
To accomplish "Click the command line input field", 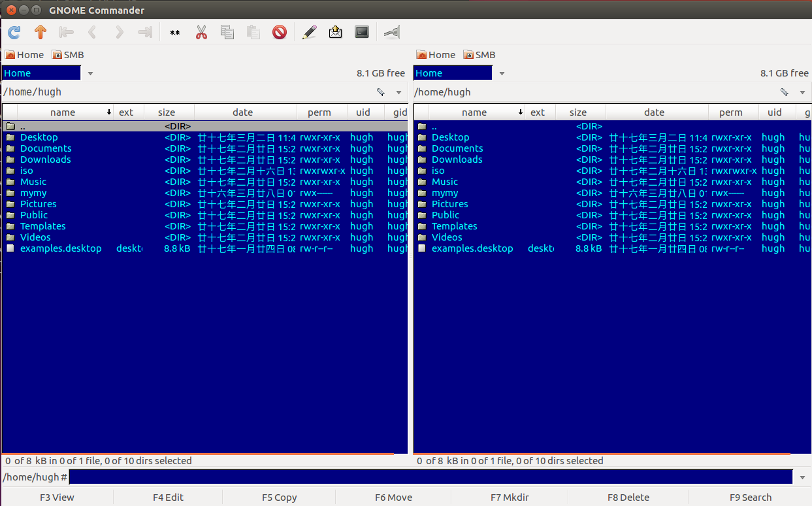I will pyautogui.click(x=430, y=477).
